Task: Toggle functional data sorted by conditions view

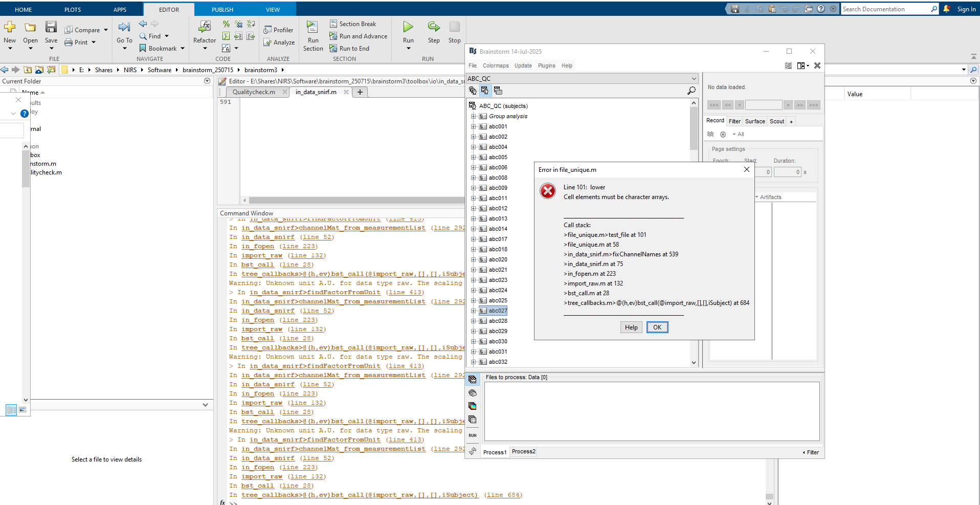Action: (498, 91)
